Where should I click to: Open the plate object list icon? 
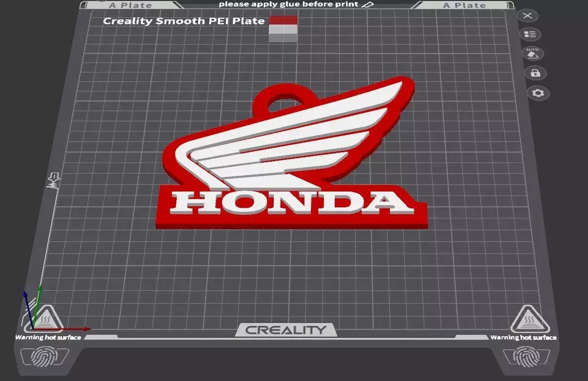[x=530, y=34]
